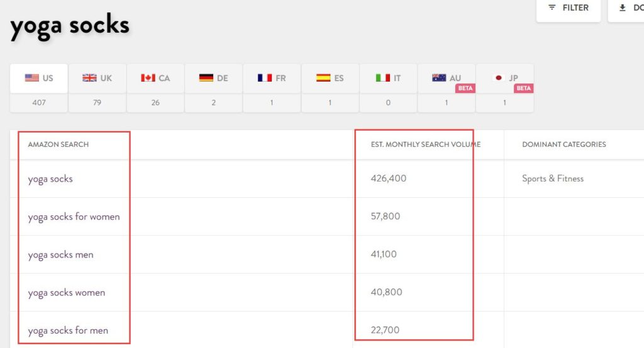Click the Sports & Fitness category
Screen dimensions: 644x348
point(553,178)
